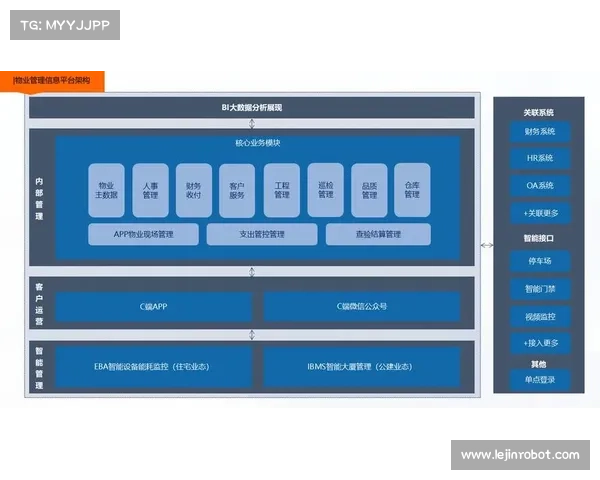Open the 品质管理 module
The image size is (600, 480).
[x=369, y=190]
